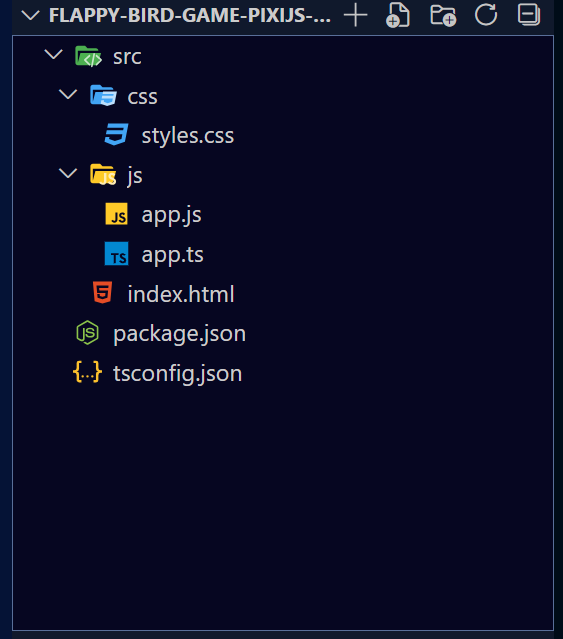This screenshot has width=563, height=639.
Task: Click the plus icon in explorer header
Action: (356, 15)
